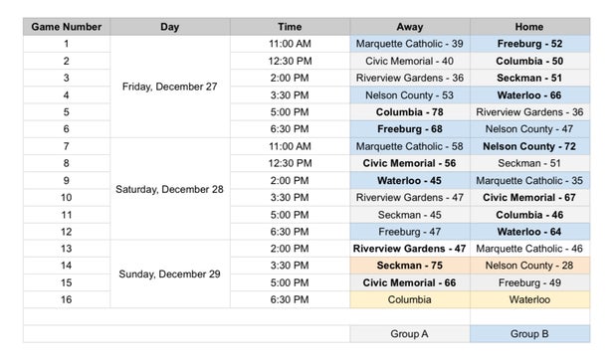Click the Home column header

pyautogui.click(x=529, y=27)
